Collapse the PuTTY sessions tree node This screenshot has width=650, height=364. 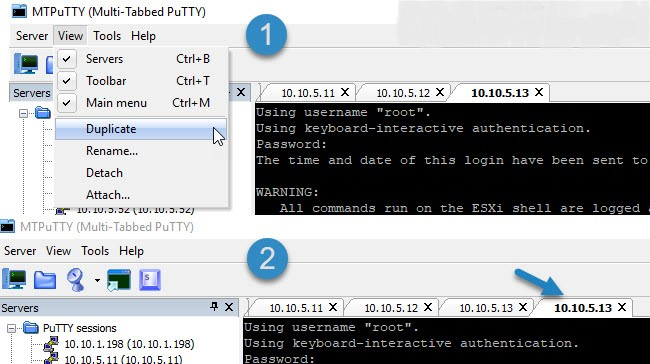(11, 328)
